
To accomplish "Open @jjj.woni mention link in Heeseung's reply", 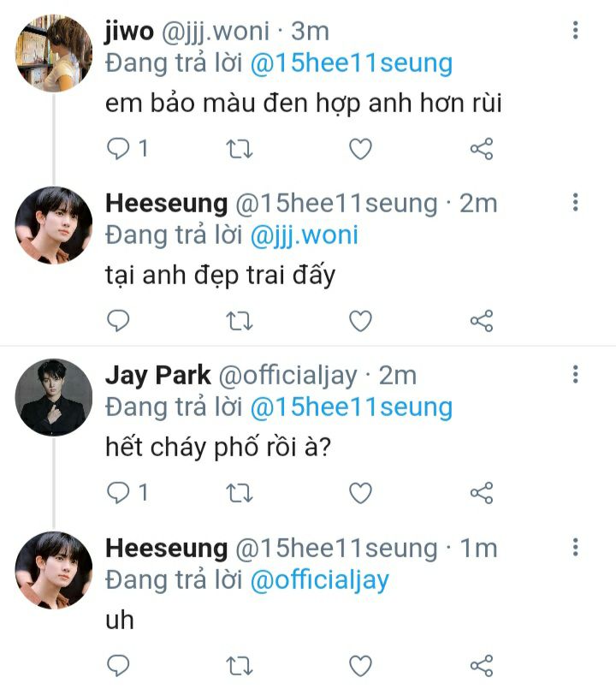I will (x=304, y=235).
